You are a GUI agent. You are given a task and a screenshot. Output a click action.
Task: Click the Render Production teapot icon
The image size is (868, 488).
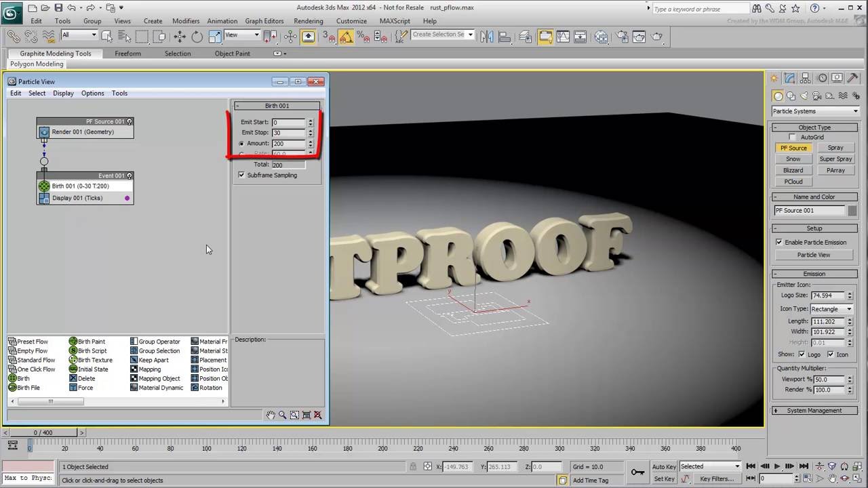656,37
